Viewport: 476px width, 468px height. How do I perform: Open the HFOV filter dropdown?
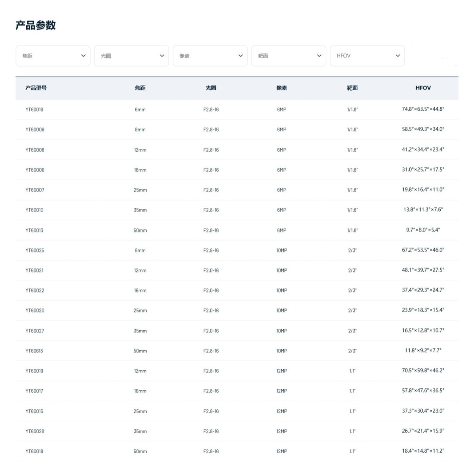367,56
